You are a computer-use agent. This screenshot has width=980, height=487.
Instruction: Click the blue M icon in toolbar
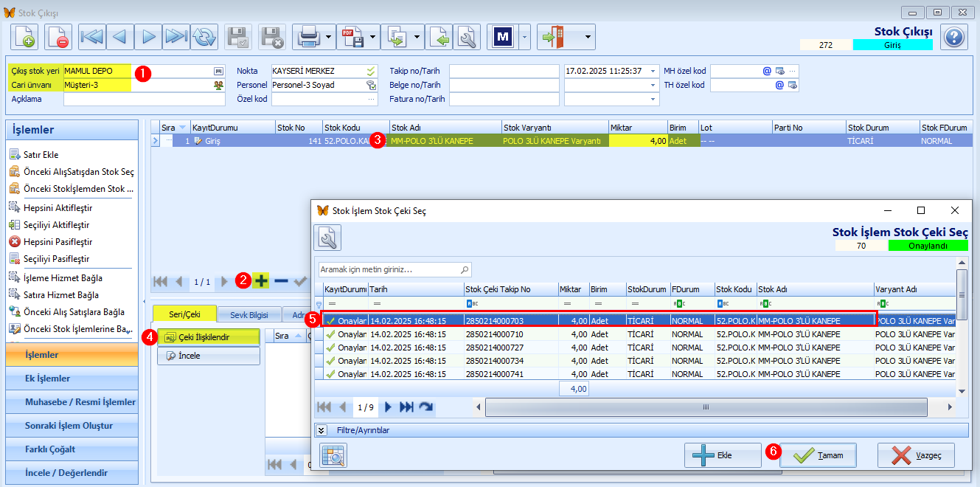coord(503,36)
